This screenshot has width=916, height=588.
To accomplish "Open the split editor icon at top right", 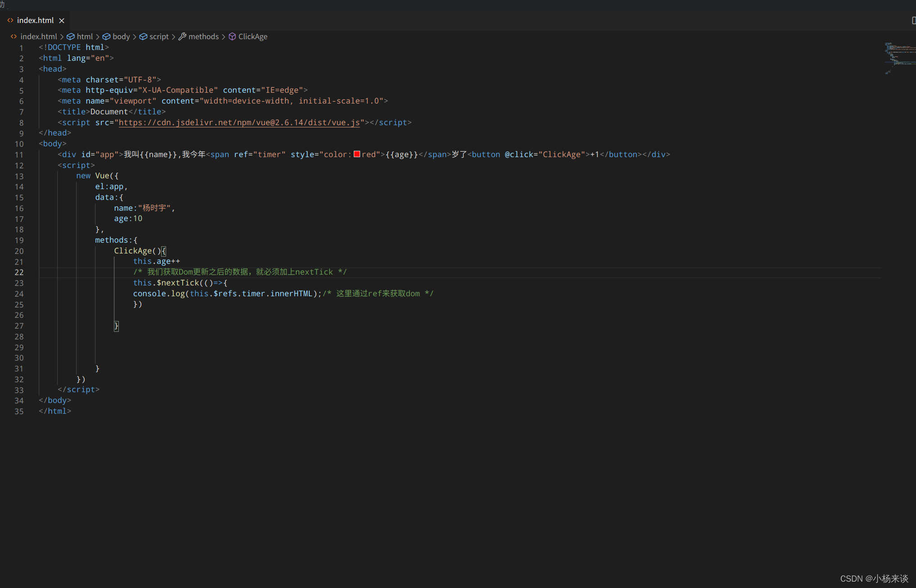I will (x=913, y=21).
